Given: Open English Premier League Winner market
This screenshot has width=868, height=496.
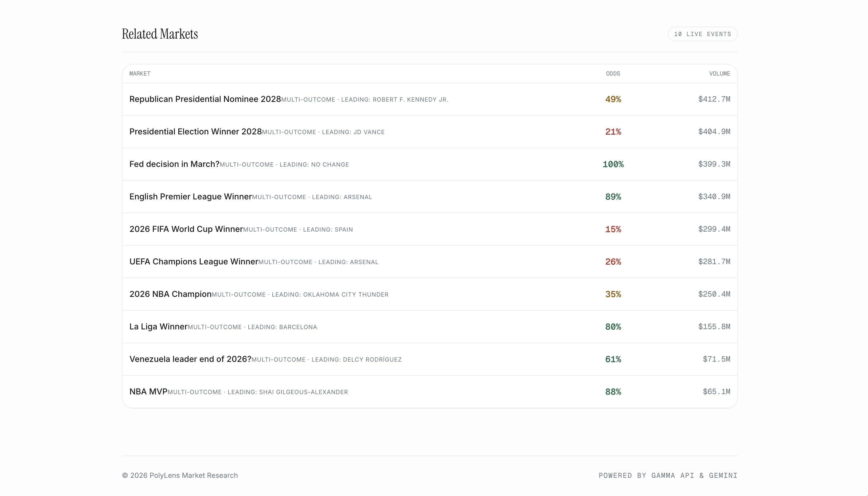Looking at the screenshot, I should (x=190, y=196).
